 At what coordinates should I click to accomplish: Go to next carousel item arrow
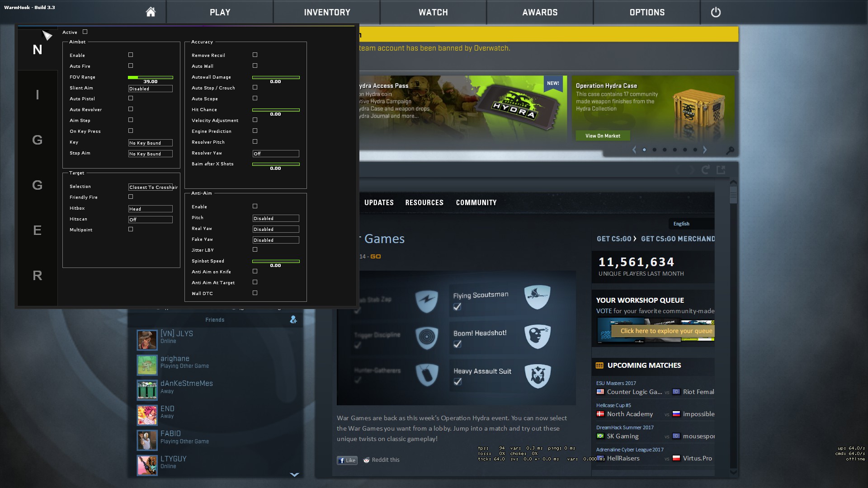(x=704, y=150)
